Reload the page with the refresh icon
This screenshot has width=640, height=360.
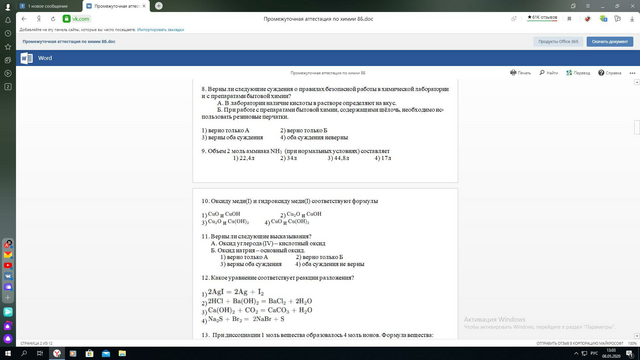point(53,19)
